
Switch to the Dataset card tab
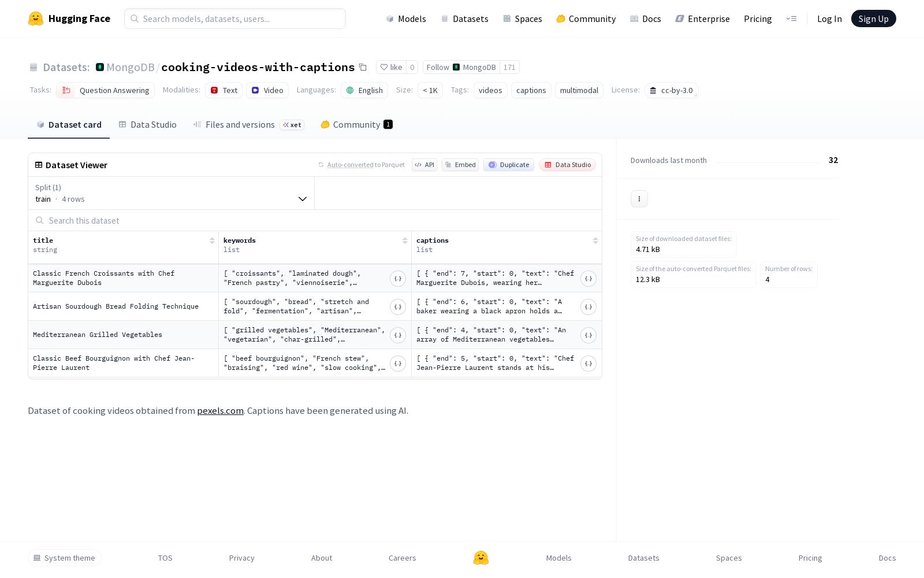pyautogui.click(x=69, y=125)
